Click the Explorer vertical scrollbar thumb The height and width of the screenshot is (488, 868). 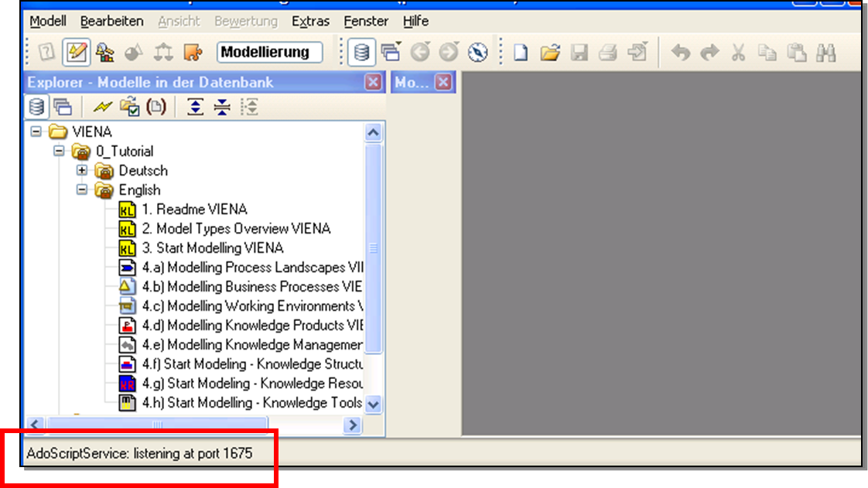click(374, 248)
